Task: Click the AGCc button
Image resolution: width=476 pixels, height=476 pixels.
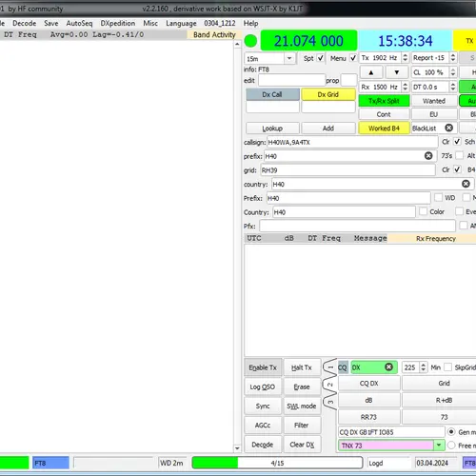Action: click(263, 426)
